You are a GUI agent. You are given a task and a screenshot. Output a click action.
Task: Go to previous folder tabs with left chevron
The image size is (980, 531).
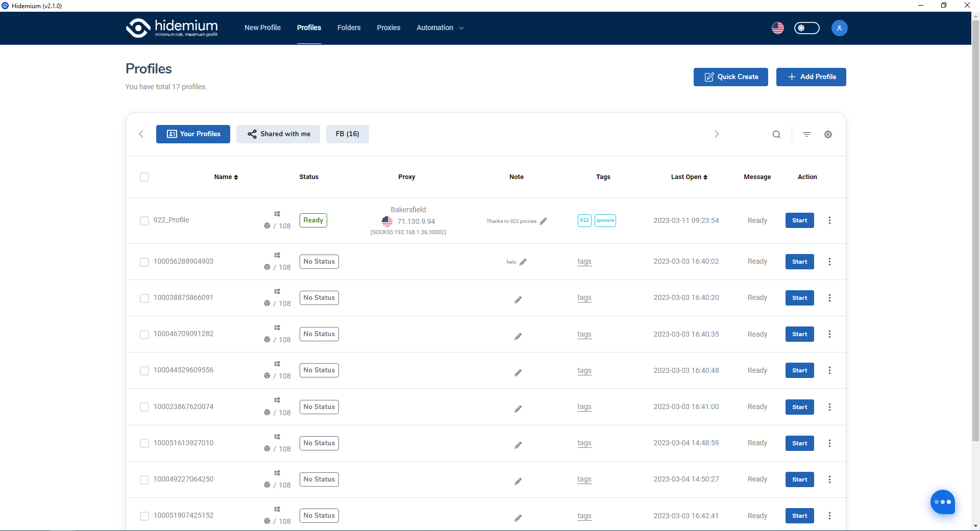pyautogui.click(x=141, y=134)
